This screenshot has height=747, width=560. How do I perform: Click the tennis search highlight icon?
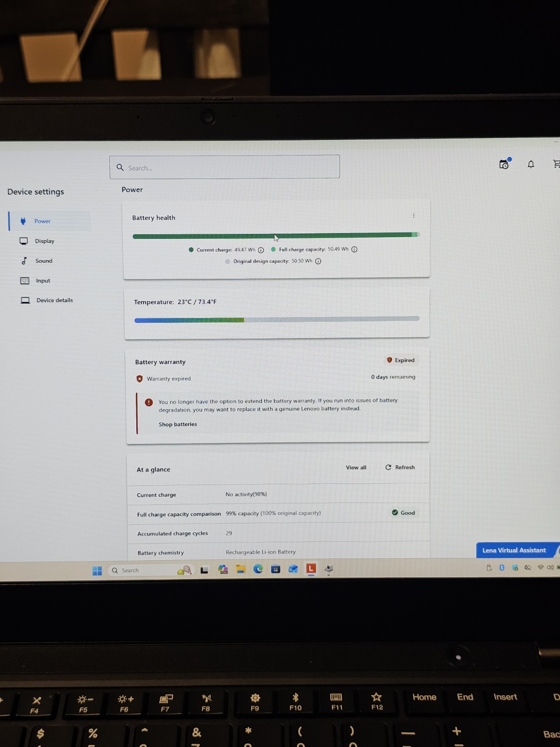click(x=184, y=570)
